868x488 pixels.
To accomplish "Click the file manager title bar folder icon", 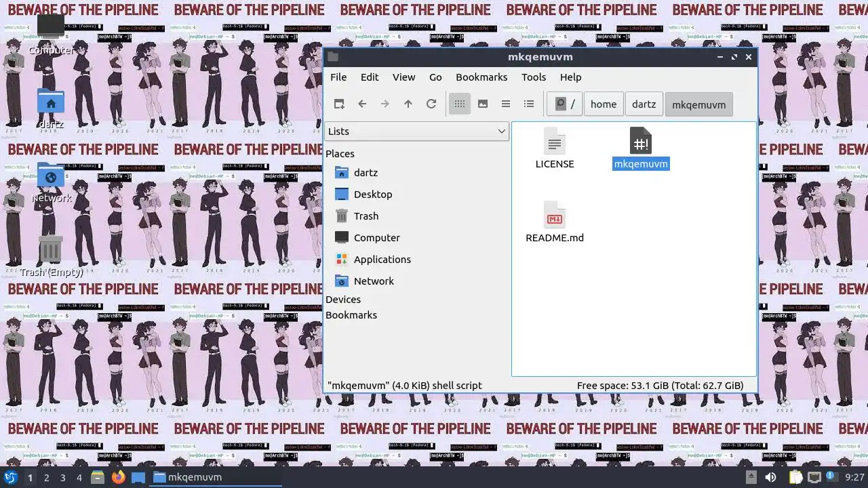I will pos(333,57).
